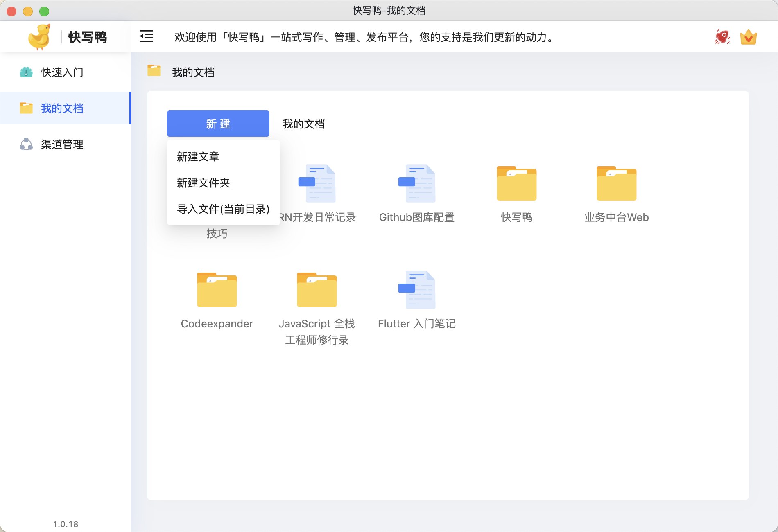Image resolution: width=778 pixels, height=532 pixels.
Task: Open the RN开发日常记录 document
Action: [x=318, y=183]
